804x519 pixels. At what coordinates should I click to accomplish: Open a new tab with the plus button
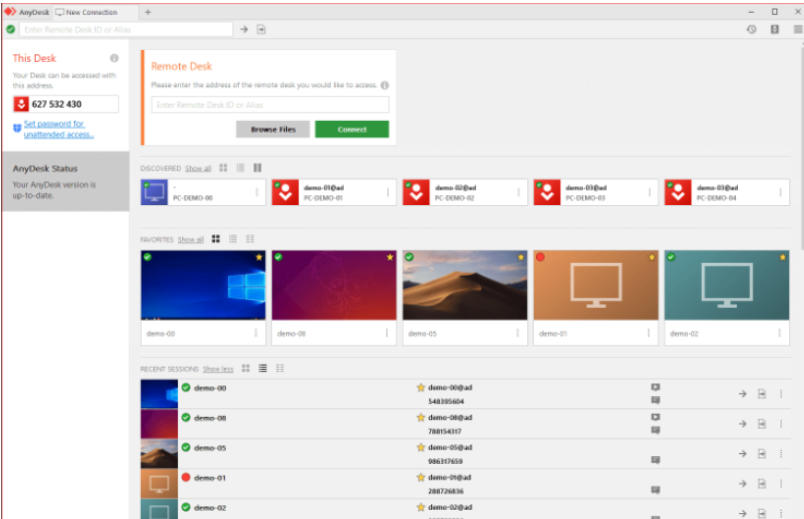[x=148, y=12]
